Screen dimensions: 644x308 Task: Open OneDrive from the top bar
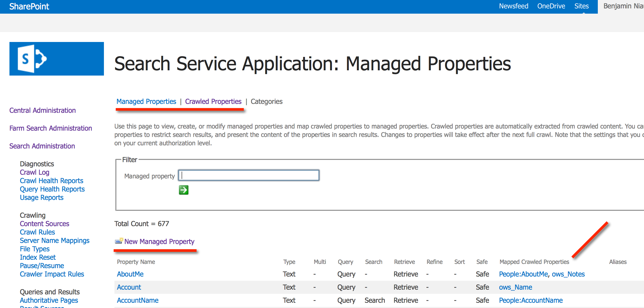[551, 6]
